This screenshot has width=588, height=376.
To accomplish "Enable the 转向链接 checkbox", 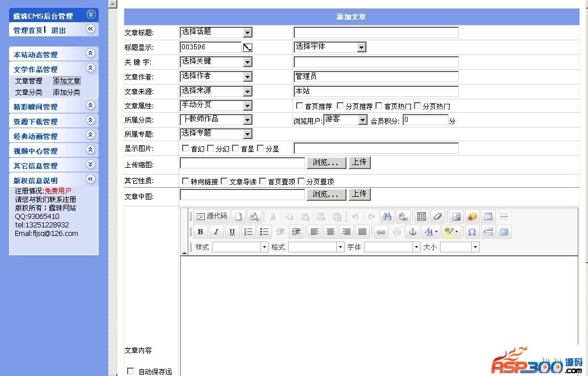I will [185, 181].
